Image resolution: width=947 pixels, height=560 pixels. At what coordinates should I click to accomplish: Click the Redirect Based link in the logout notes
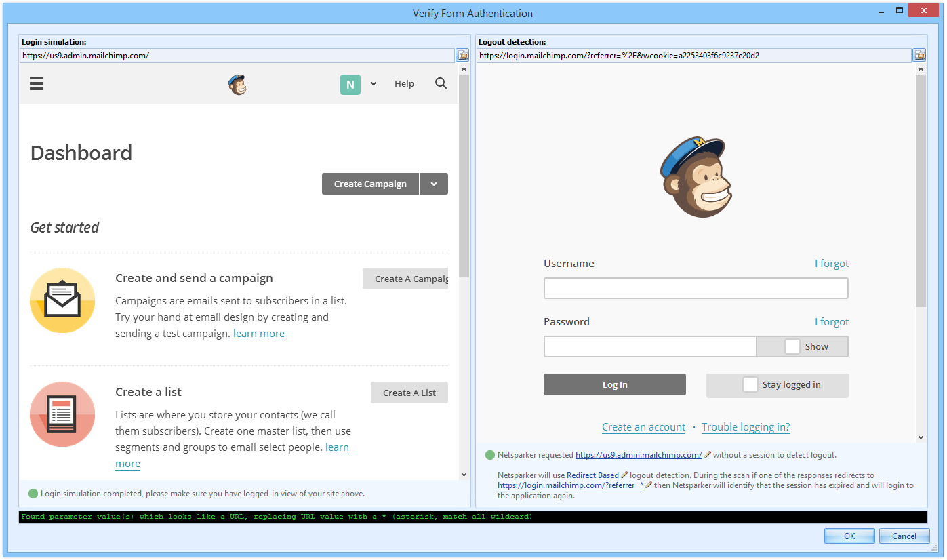coord(592,475)
